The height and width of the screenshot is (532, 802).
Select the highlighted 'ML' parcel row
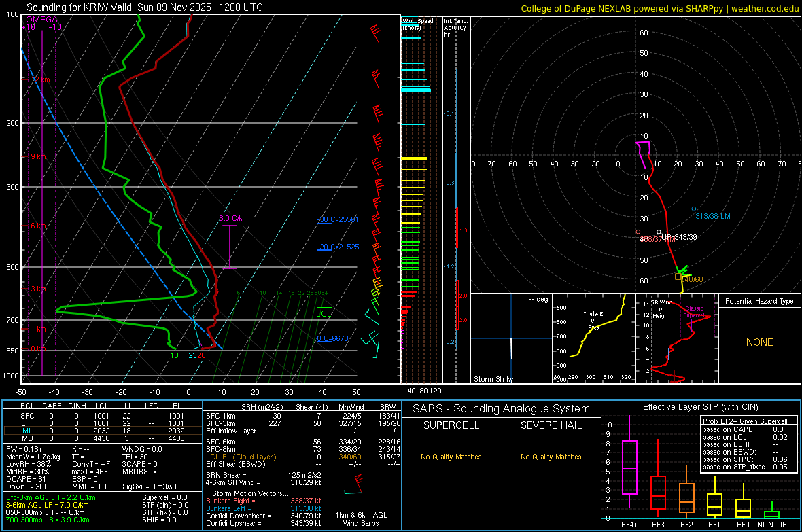point(103,431)
